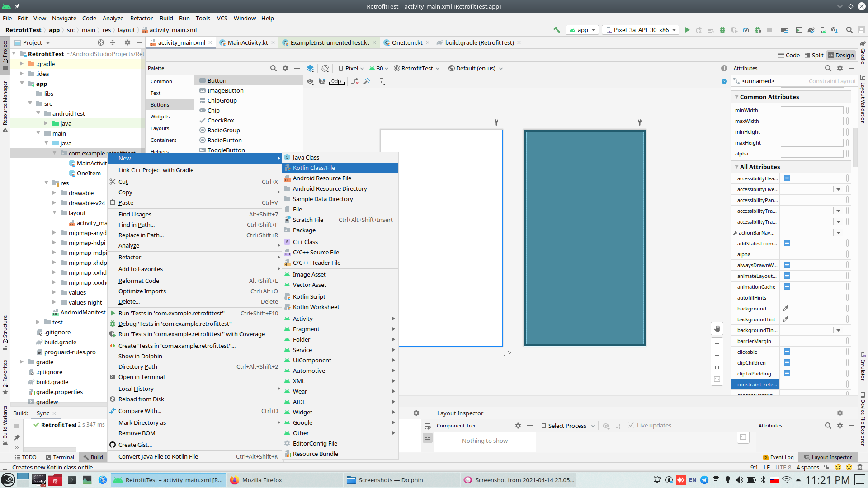The height and width of the screenshot is (488, 868).
Task: Click the Make Project hammer icon
Action: coord(557,30)
